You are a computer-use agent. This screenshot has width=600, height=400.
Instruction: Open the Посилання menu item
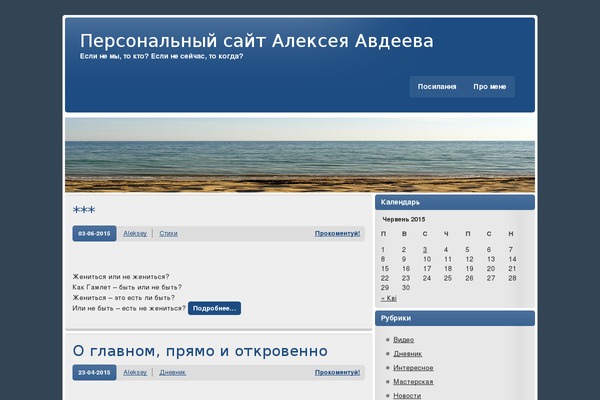pyautogui.click(x=437, y=87)
